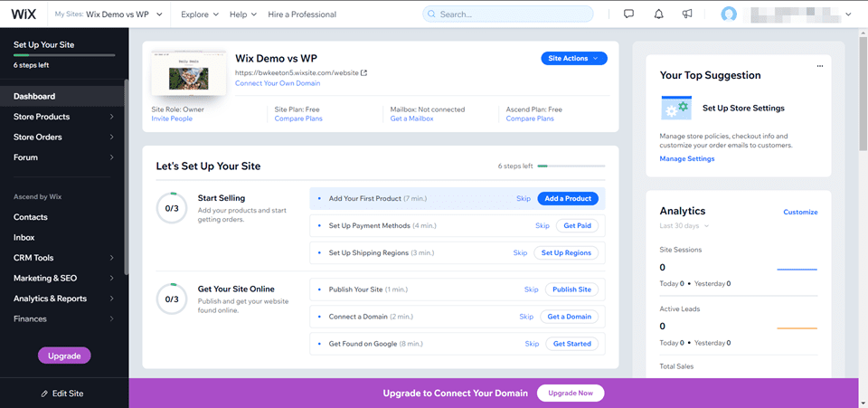Click Get Started for Google

coord(571,344)
